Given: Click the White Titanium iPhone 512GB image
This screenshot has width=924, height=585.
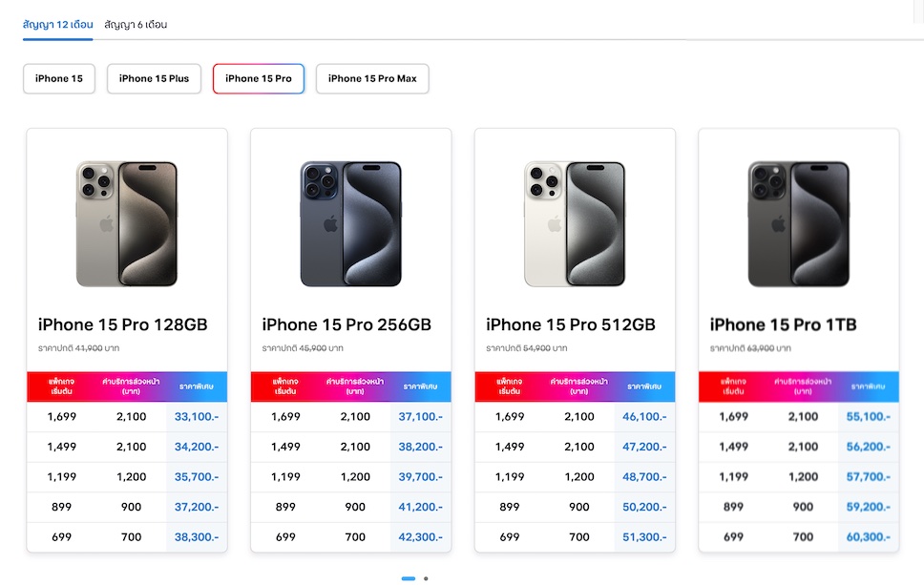Looking at the screenshot, I should pyautogui.click(x=575, y=223).
